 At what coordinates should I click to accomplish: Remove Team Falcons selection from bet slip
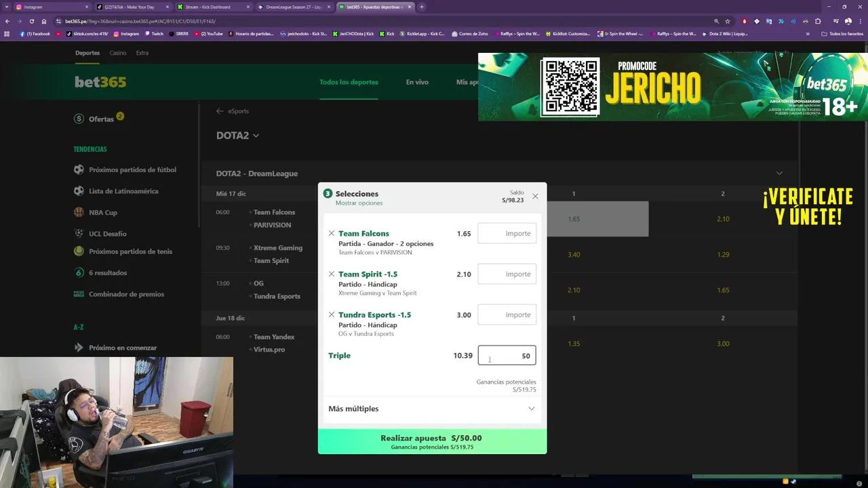point(332,233)
